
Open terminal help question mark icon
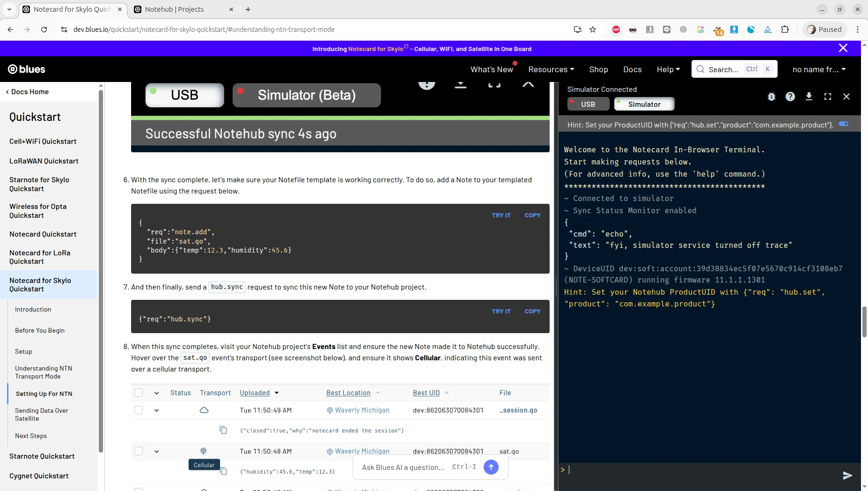point(790,97)
